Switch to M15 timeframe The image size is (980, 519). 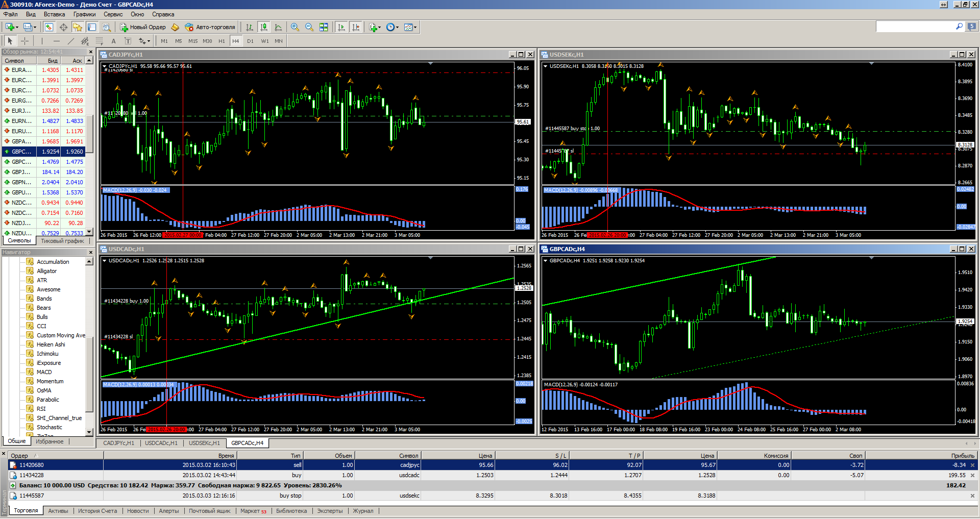pyautogui.click(x=193, y=41)
